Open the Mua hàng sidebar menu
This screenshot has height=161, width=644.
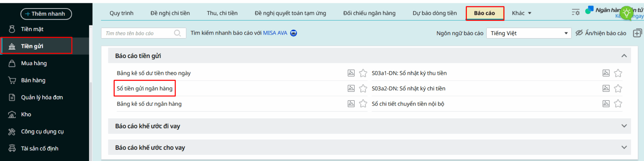coord(34,63)
